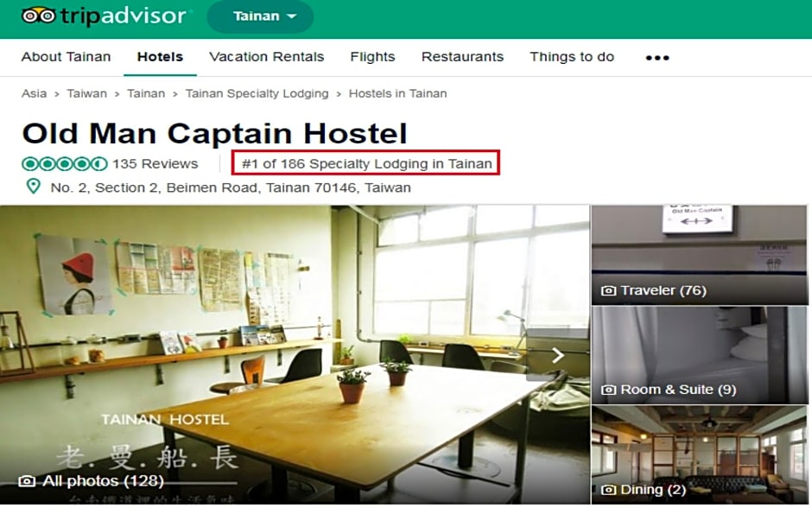Click the TripAdvisor owl logo
The image size is (812, 508).
click(38, 14)
